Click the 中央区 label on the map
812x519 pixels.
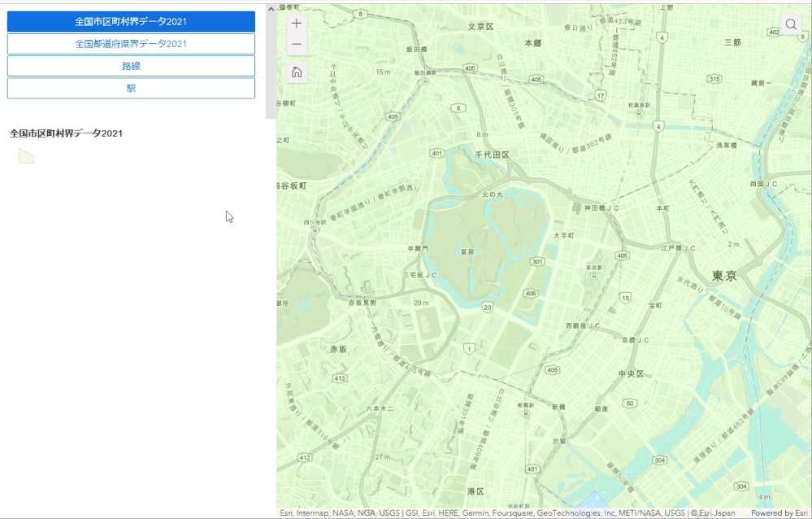tap(631, 374)
